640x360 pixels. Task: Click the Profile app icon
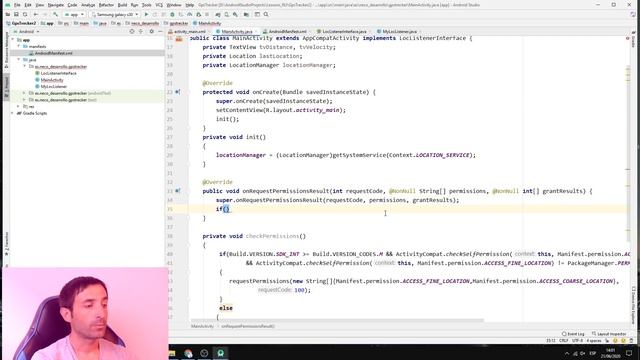189,14
